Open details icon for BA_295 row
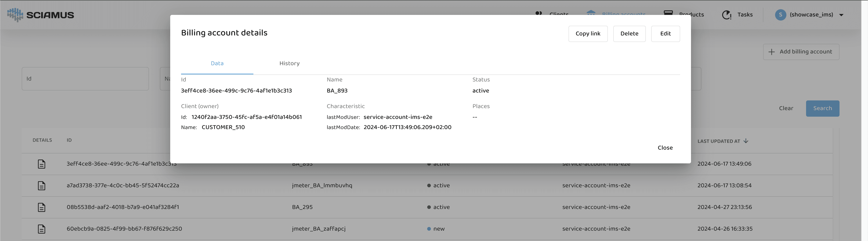This screenshot has height=241, width=868. (x=41, y=207)
